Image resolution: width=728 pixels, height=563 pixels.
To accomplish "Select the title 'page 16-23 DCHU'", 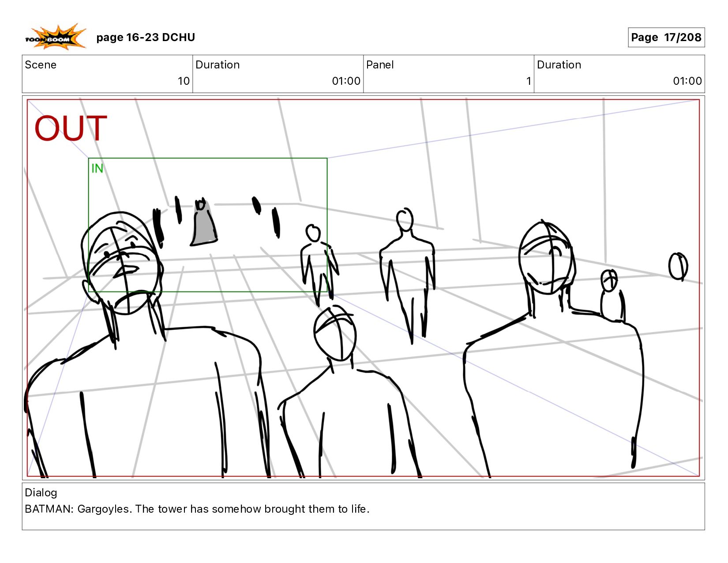I will pyautogui.click(x=146, y=38).
